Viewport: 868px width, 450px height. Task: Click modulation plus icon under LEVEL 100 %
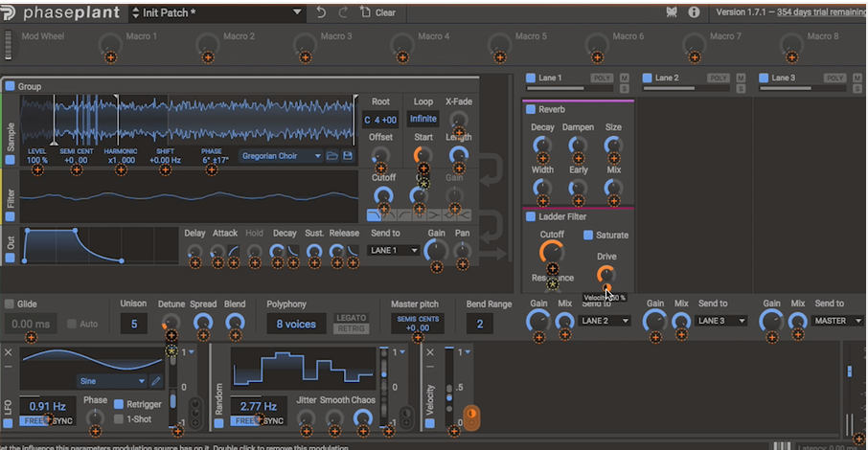(x=37, y=170)
